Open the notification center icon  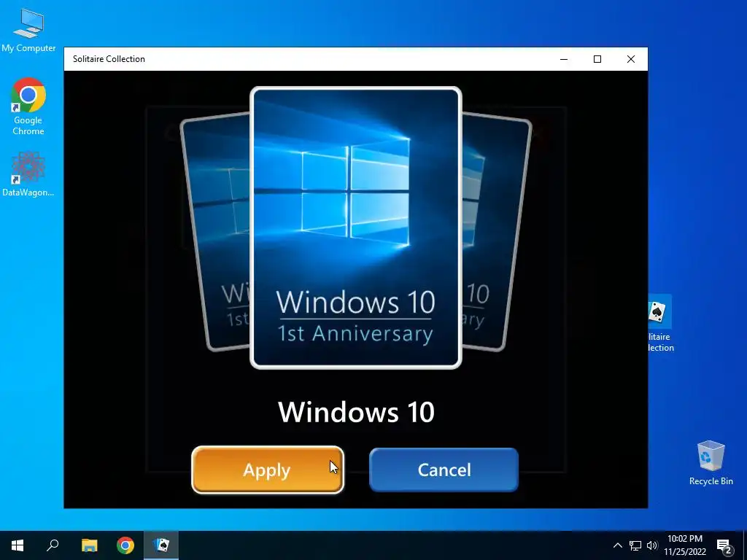coord(724,546)
